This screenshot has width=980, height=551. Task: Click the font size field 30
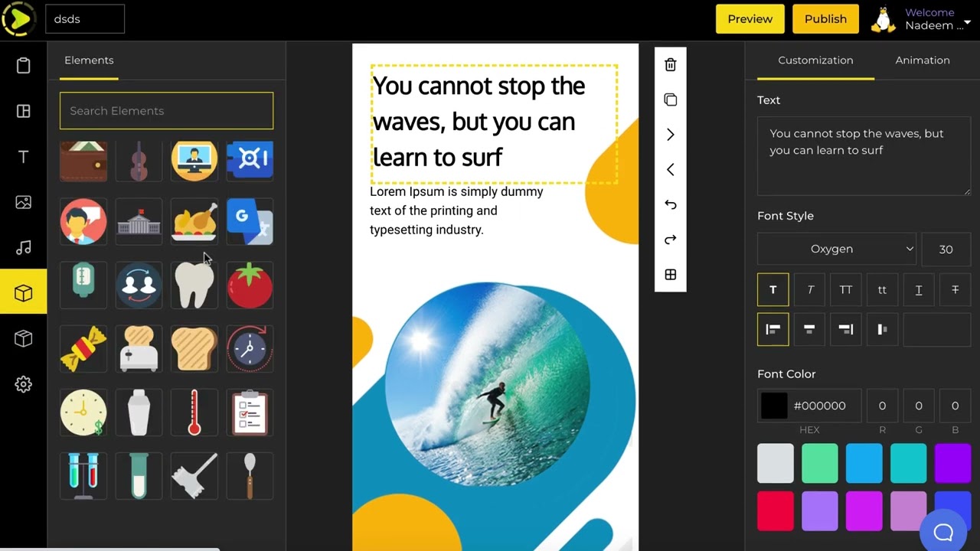pos(946,249)
